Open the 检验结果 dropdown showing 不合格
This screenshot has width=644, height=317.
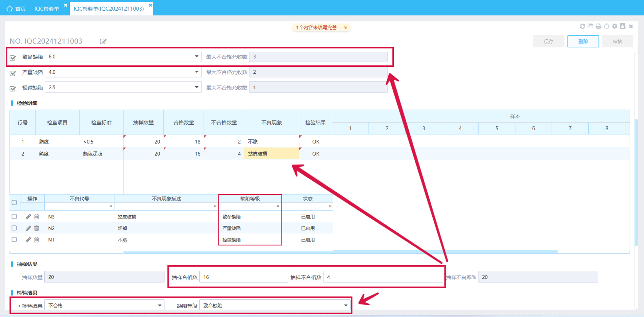[104, 306]
